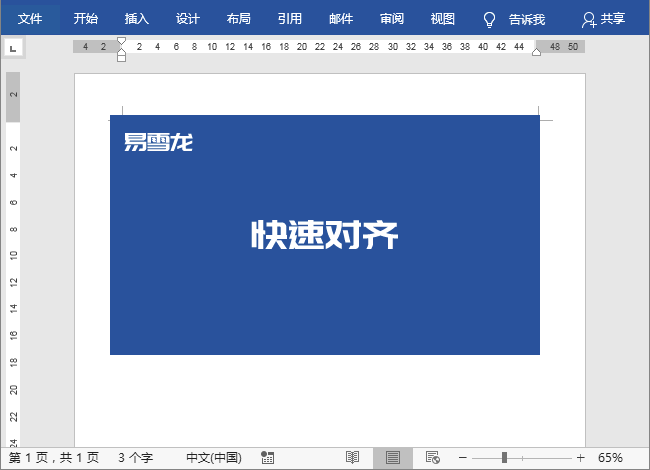
Task: Open the 文件 (File) tab
Action: [x=30, y=19]
